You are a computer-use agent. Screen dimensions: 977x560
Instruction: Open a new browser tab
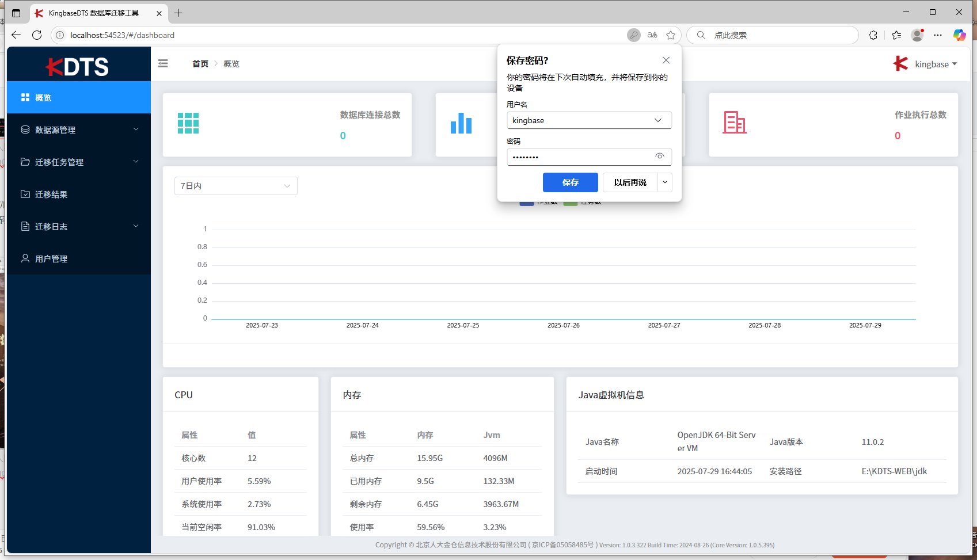click(178, 13)
